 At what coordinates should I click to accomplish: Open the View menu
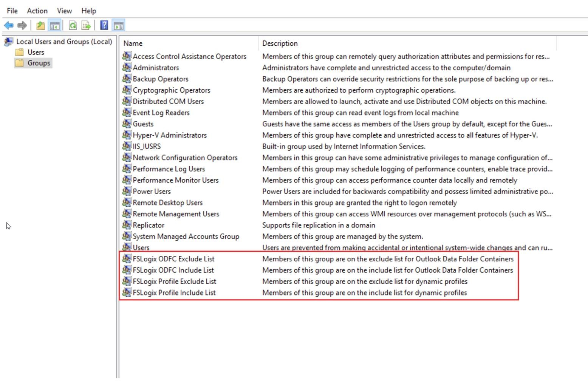63,11
